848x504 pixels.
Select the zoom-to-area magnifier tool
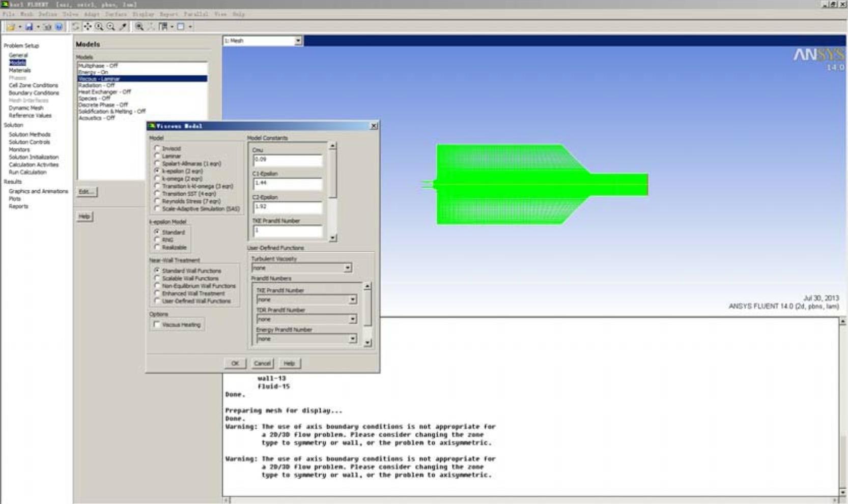coord(111,26)
